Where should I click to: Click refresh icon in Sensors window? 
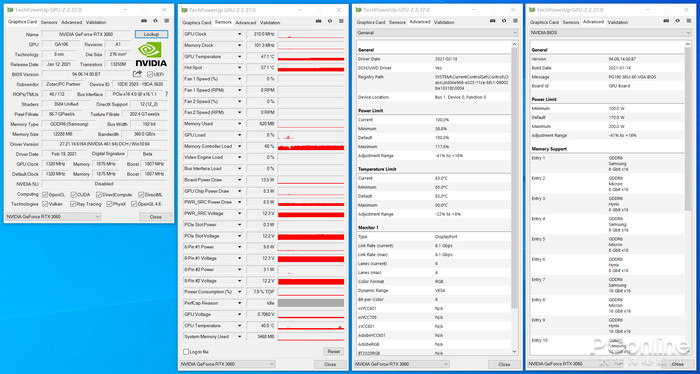click(x=329, y=21)
